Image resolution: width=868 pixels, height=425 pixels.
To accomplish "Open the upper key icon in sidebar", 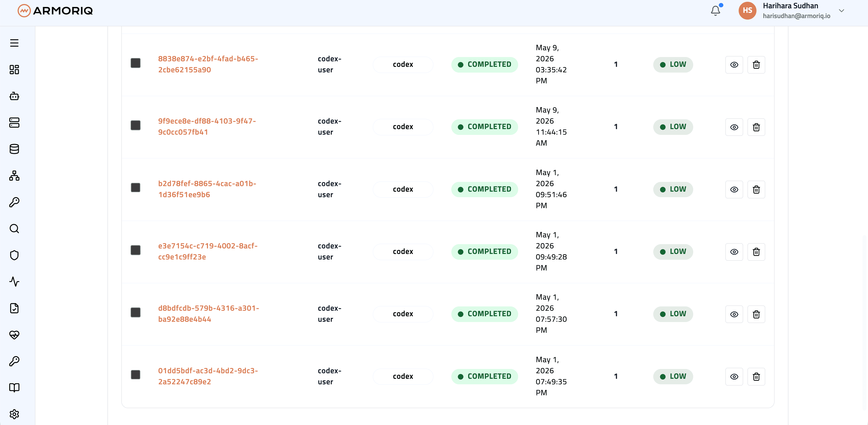I will 14,202.
